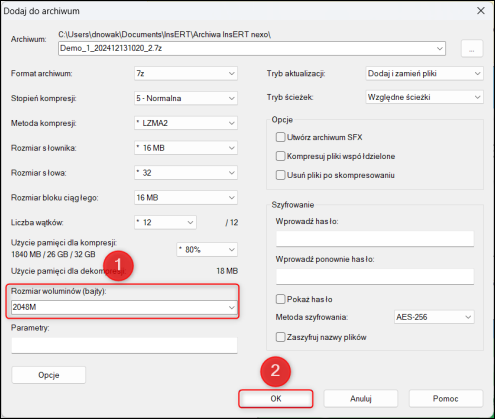Image resolution: width=495 pixels, height=419 pixels.
Task: Check Kompresuj pliki współdzielone option
Action: tap(280, 156)
